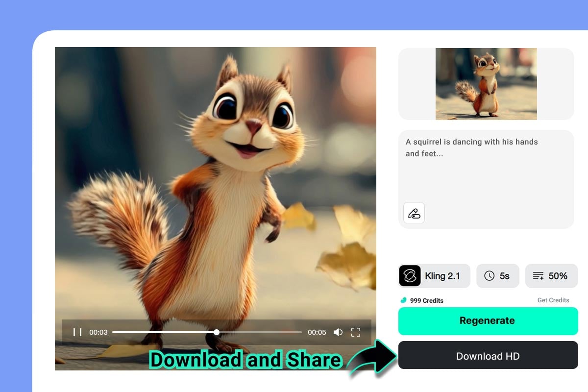
Task: Click the eraser icon in the prompt box
Action: (414, 213)
